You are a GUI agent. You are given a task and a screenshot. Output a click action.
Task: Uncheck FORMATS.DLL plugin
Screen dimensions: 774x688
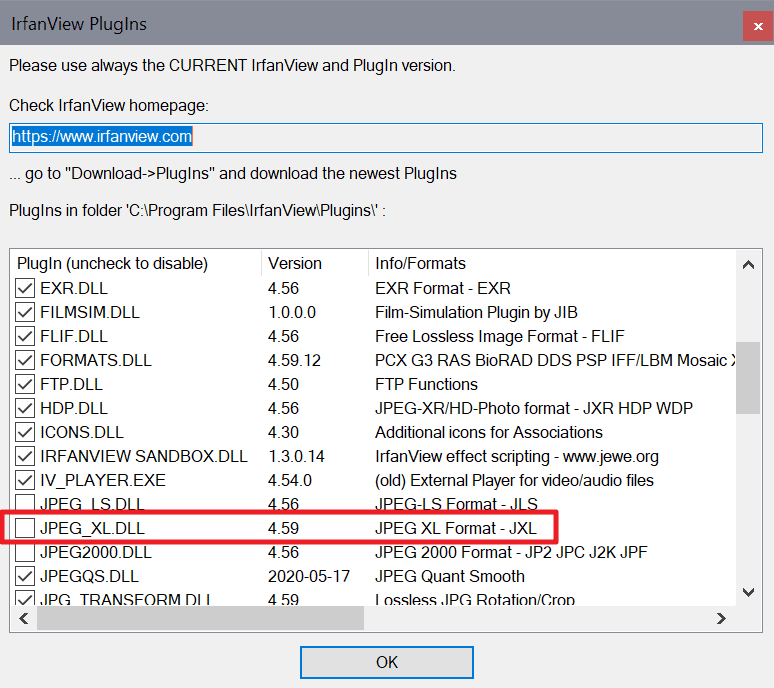25,360
